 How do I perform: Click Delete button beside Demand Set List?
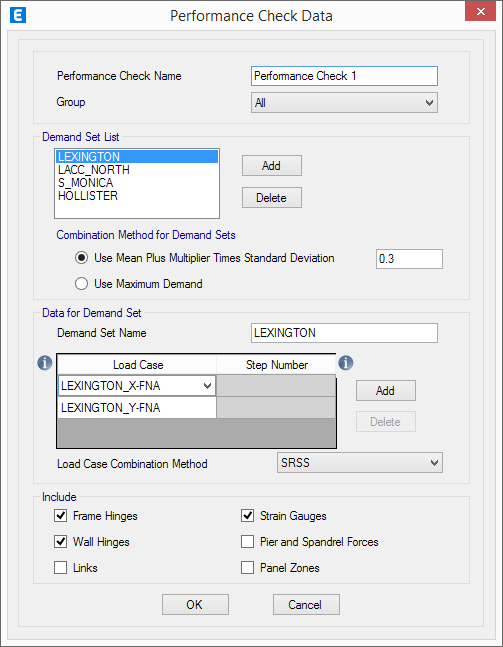coord(272,198)
